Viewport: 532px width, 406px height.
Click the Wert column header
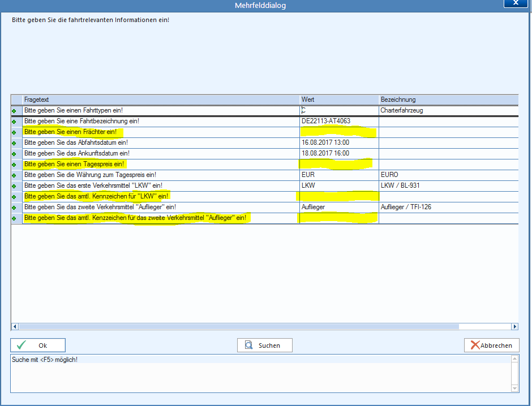click(x=339, y=100)
